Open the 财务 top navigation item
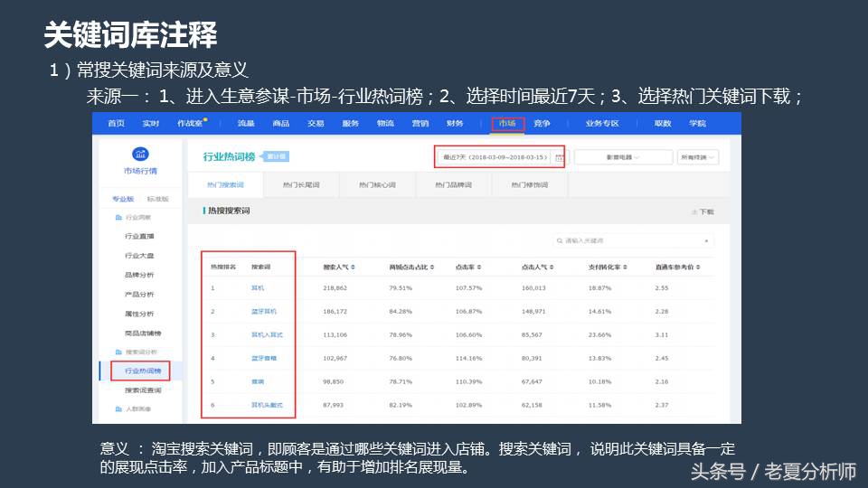The height and width of the screenshot is (488, 868). (455, 124)
